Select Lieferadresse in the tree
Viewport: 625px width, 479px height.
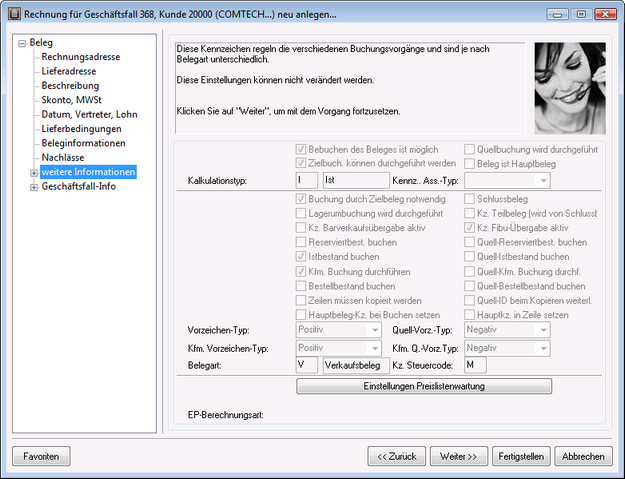[69, 71]
